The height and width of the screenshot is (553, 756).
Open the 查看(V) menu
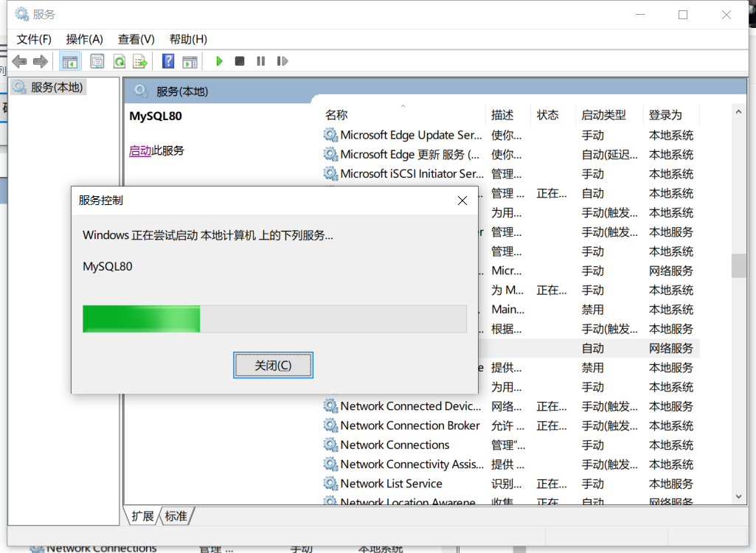[x=136, y=40]
